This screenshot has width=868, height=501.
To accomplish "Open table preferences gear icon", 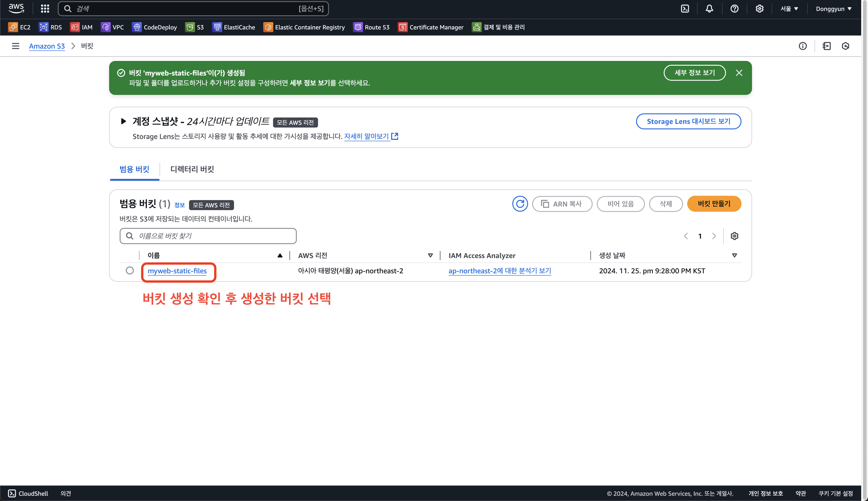I will click(x=734, y=236).
